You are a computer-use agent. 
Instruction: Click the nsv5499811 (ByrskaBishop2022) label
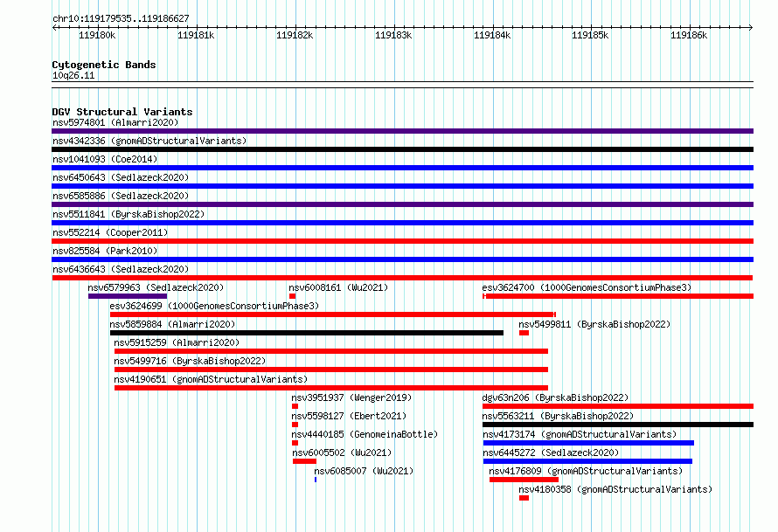[x=594, y=324]
